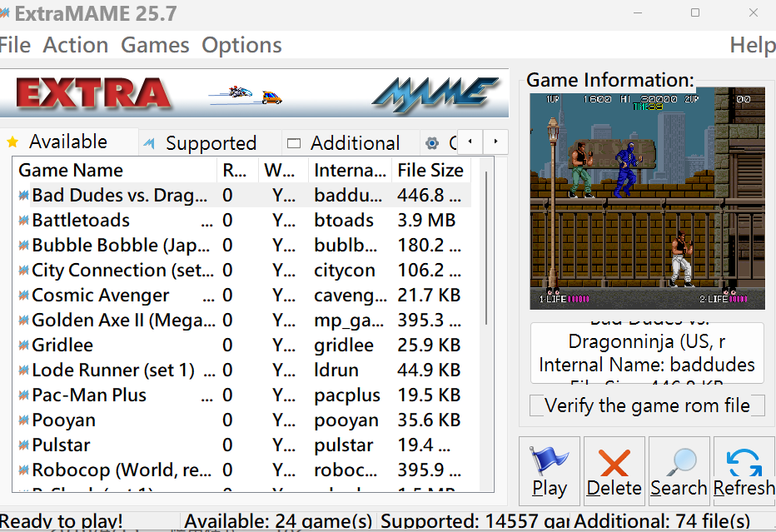776x532 pixels.
Task: Click the icon beside Pulstar
Action: pos(23,445)
